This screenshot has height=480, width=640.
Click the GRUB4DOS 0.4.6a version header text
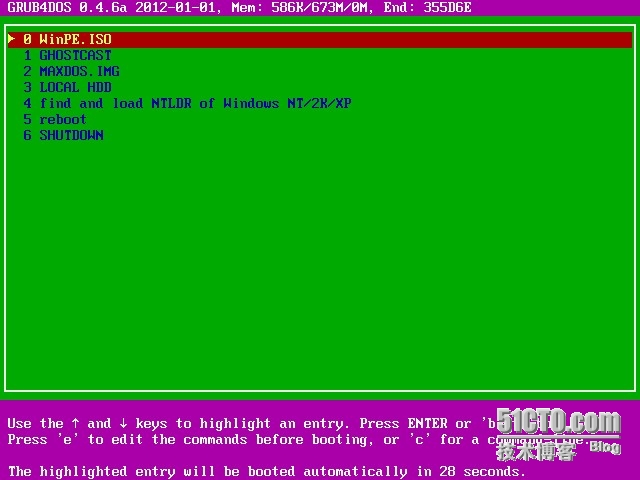(67, 7)
